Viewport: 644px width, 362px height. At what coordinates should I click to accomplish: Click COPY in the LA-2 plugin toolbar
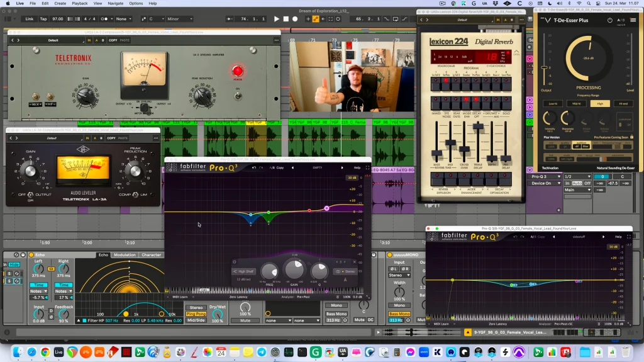click(x=113, y=40)
